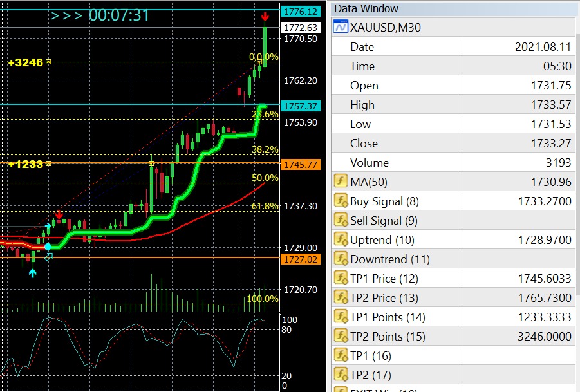Viewport: 580px width, 392px height.
Task: Click the +1233 profit label on chart
Action: pyautogui.click(x=26, y=164)
